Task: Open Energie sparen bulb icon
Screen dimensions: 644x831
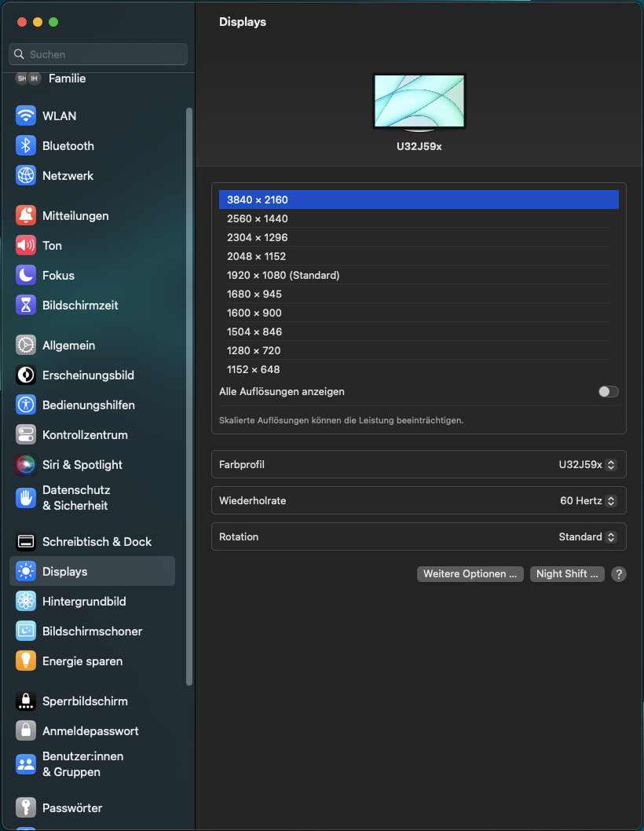Action: 25,661
